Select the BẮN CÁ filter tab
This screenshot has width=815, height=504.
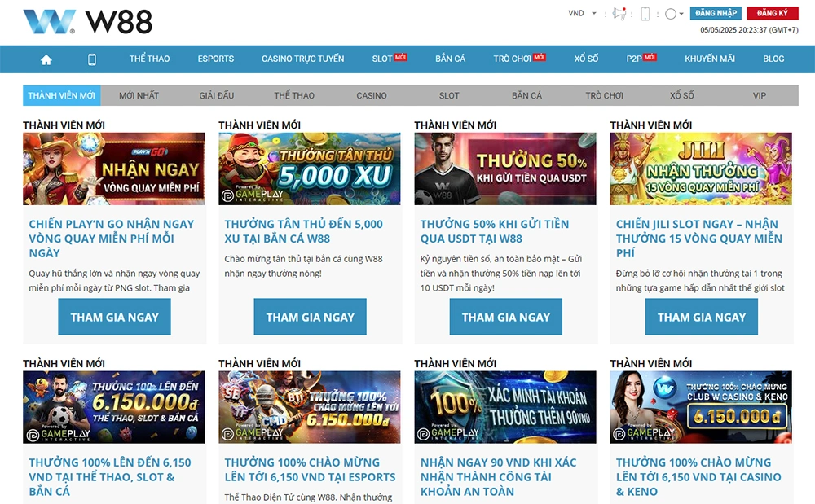tap(526, 95)
